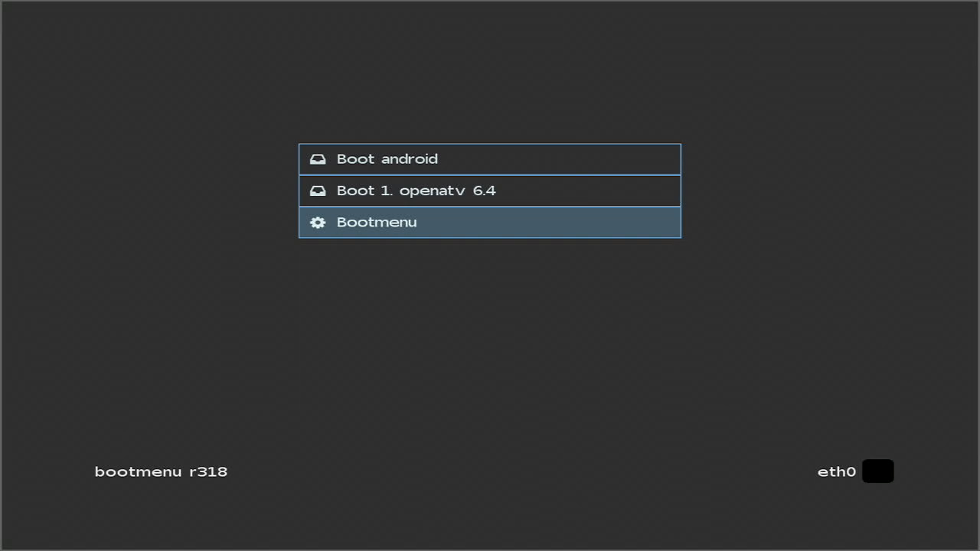Screen dimensions: 980x551
Task: Click the word Boot in android entry
Action: (x=355, y=159)
